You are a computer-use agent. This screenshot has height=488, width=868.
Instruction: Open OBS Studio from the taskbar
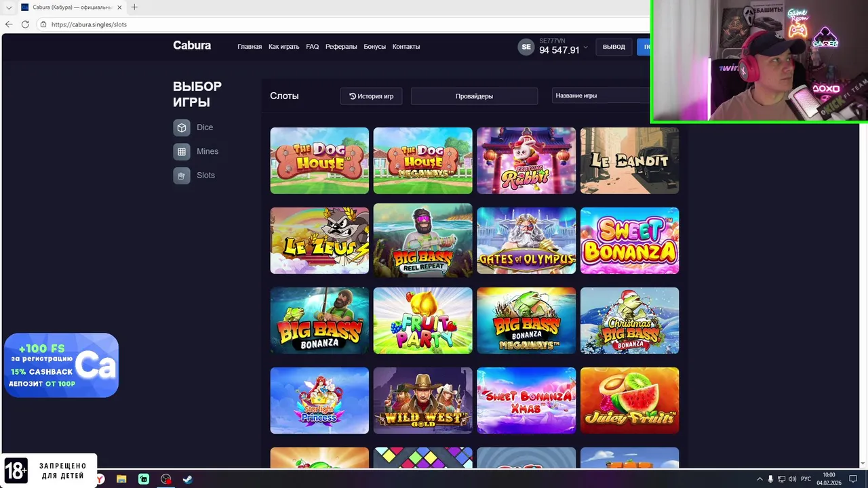(x=166, y=479)
